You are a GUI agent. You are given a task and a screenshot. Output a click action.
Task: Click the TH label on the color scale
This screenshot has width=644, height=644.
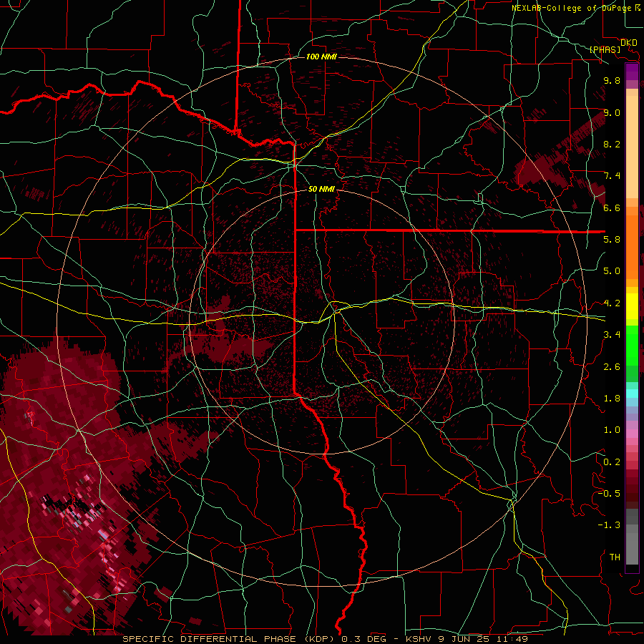coord(615,557)
